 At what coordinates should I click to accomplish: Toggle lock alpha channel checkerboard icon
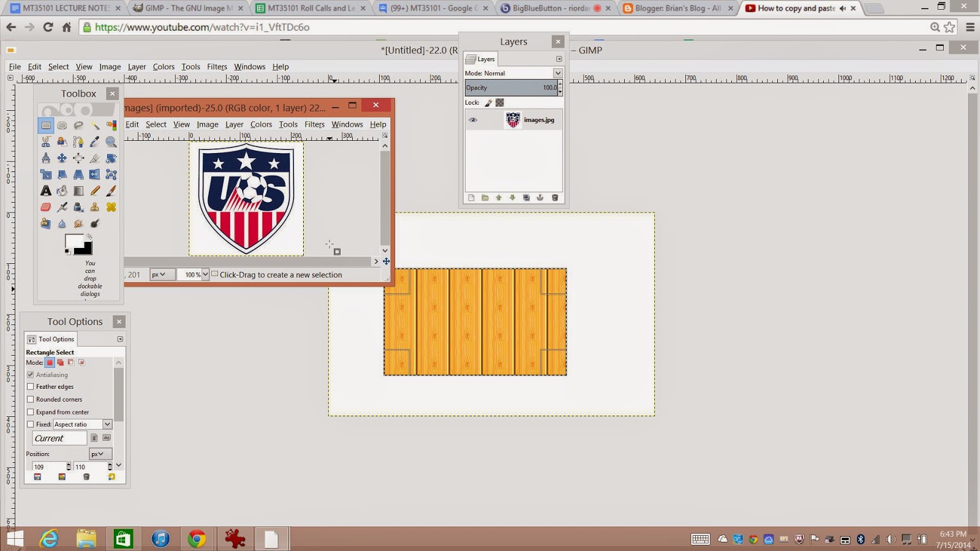click(x=500, y=103)
